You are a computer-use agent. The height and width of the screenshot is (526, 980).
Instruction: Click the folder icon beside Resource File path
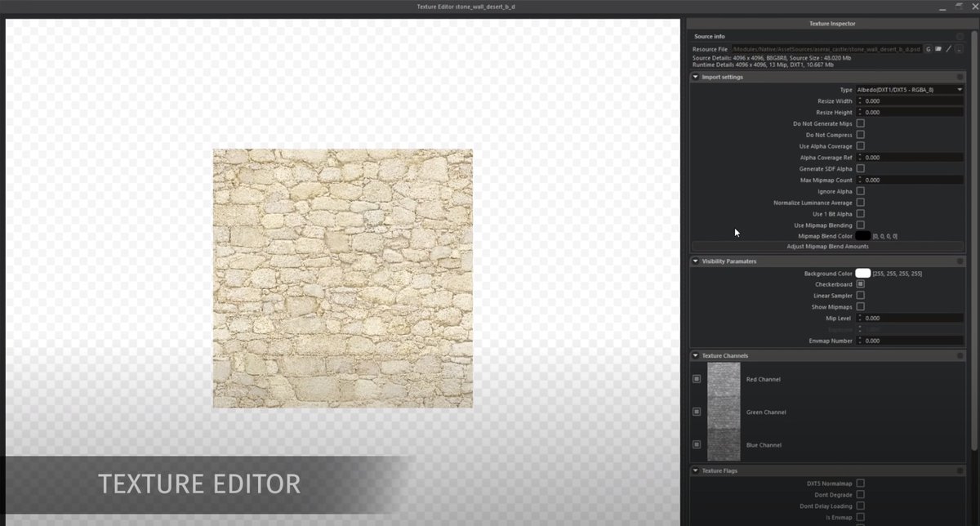point(938,49)
